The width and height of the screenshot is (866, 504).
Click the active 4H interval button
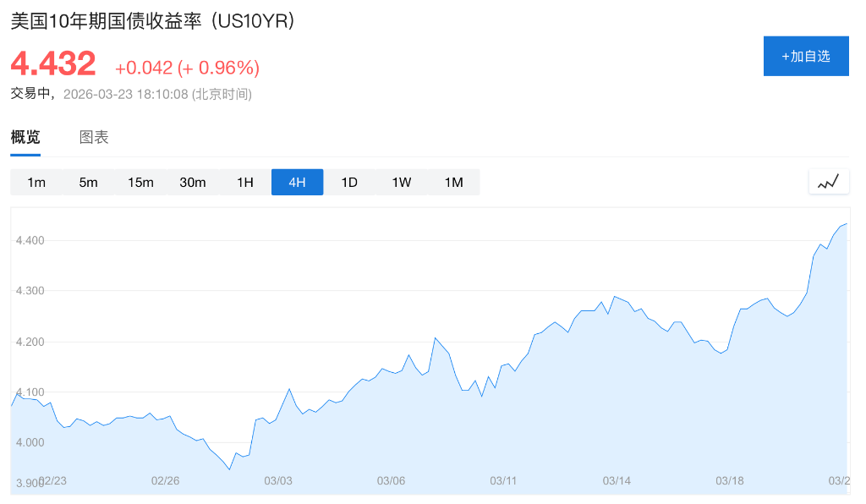pyautogui.click(x=297, y=183)
